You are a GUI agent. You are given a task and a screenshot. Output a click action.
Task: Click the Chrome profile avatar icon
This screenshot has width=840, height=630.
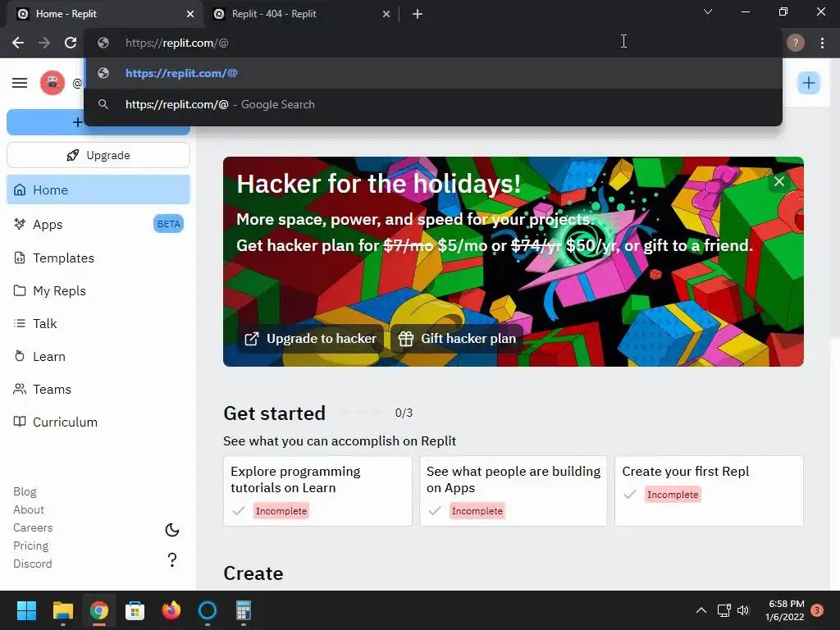point(796,43)
